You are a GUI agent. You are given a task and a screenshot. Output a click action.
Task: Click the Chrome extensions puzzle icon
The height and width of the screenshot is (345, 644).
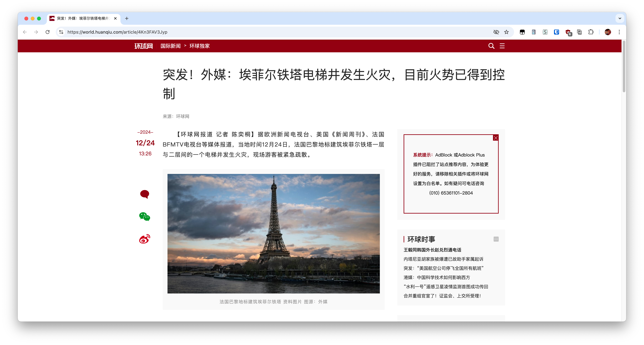[x=591, y=32]
